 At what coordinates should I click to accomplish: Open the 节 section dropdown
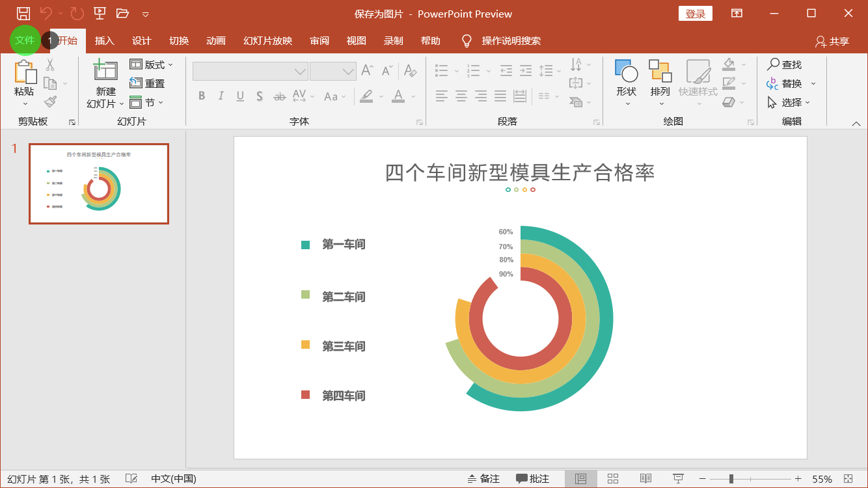(x=146, y=102)
